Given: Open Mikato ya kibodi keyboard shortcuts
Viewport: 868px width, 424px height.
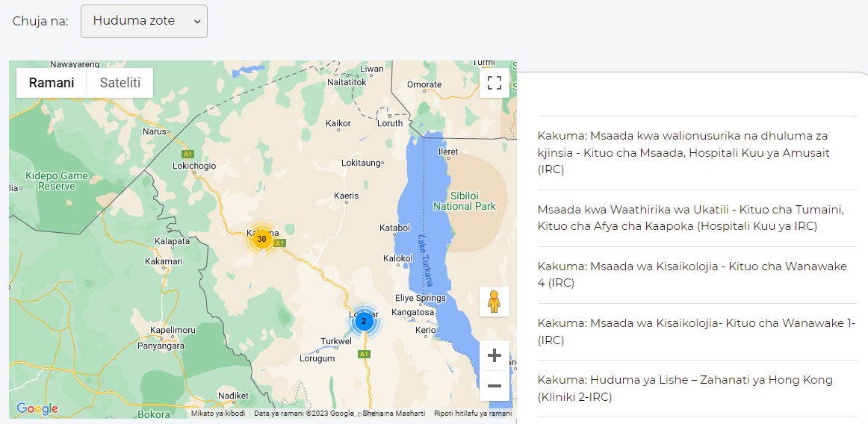Looking at the screenshot, I should (x=217, y=414).
